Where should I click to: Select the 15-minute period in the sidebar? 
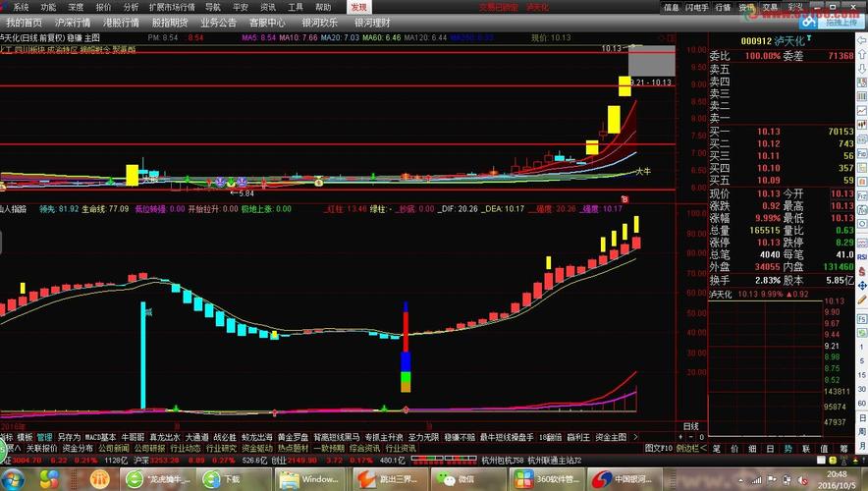pos(862,375)
